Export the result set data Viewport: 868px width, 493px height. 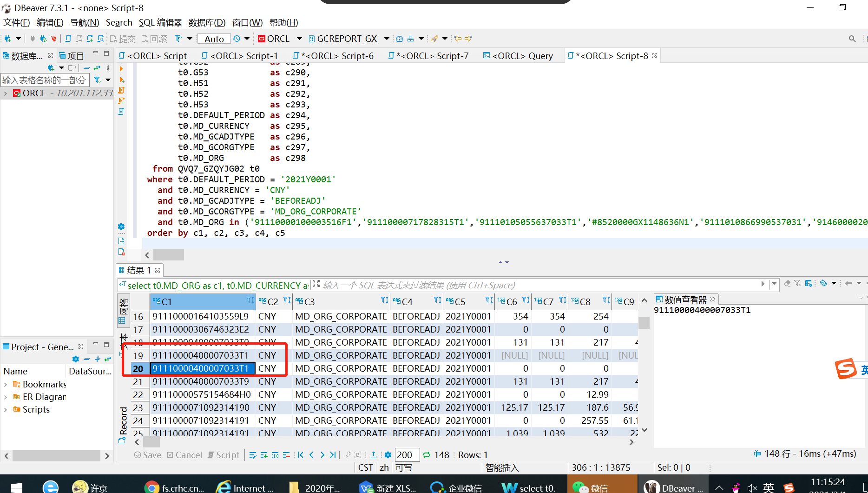coord(374,455)
